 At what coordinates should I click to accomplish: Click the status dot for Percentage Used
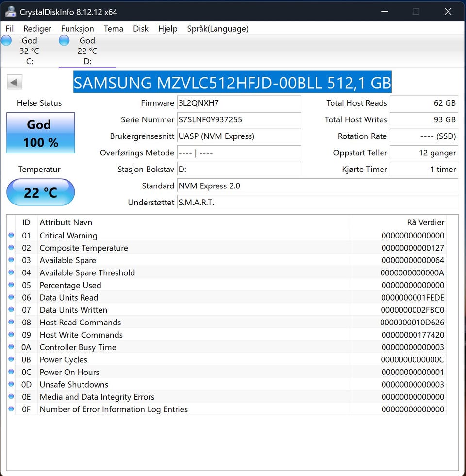click(x=11, y=285)
